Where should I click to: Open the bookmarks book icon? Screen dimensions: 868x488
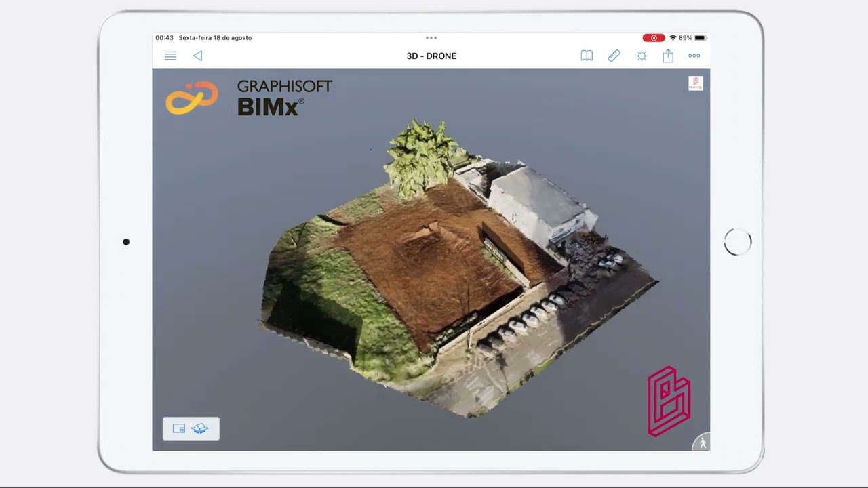click(587, 56)
